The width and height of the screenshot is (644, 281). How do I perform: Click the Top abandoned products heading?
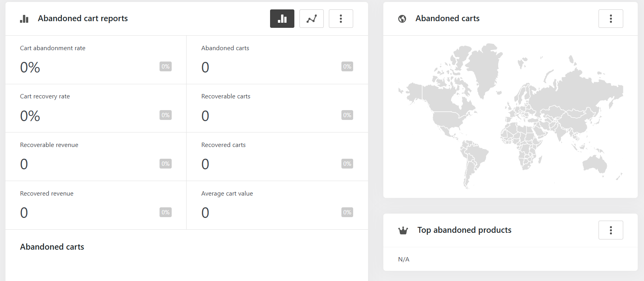point(464,230)
